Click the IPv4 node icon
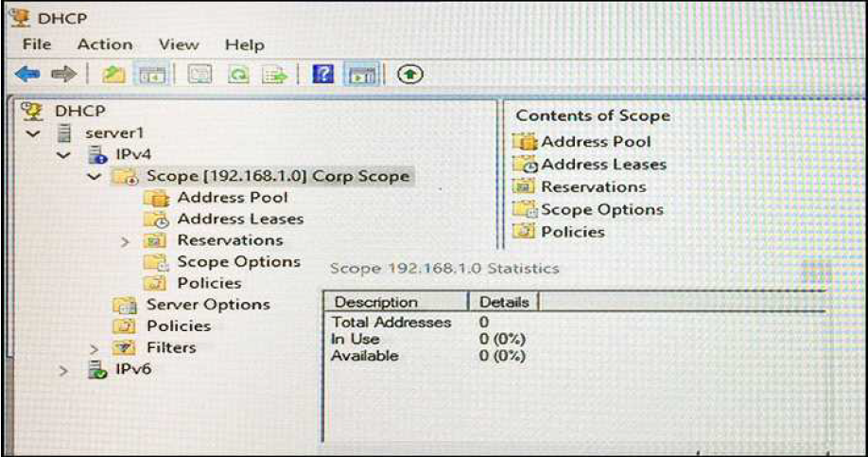 [x=98, y=154]
